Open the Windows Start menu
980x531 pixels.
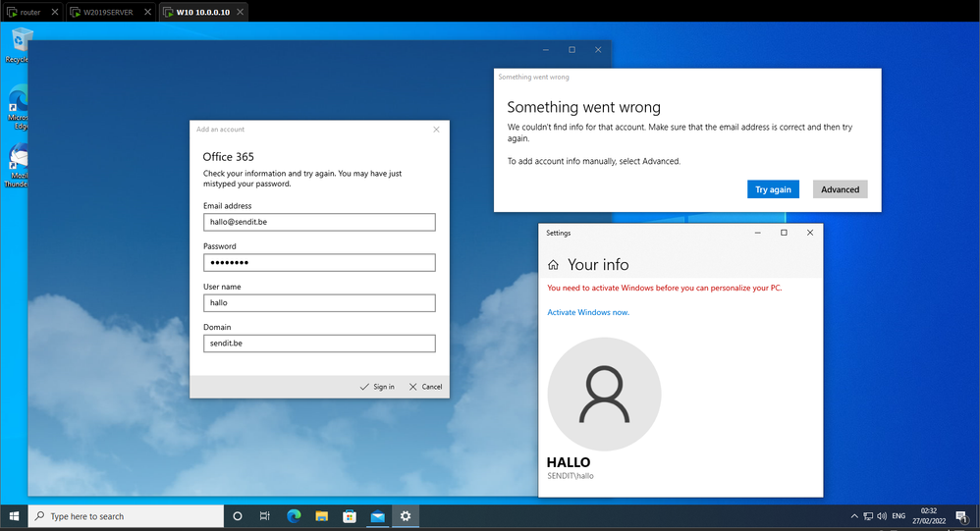pos(14,516)
